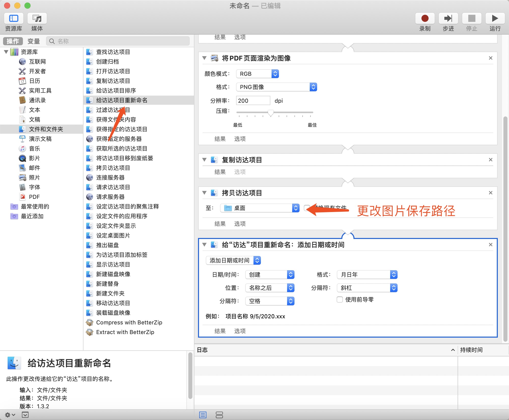Select 给访达项目重新命名 action in list
Viewport: 509px width, 420px height.
[139, 100]
